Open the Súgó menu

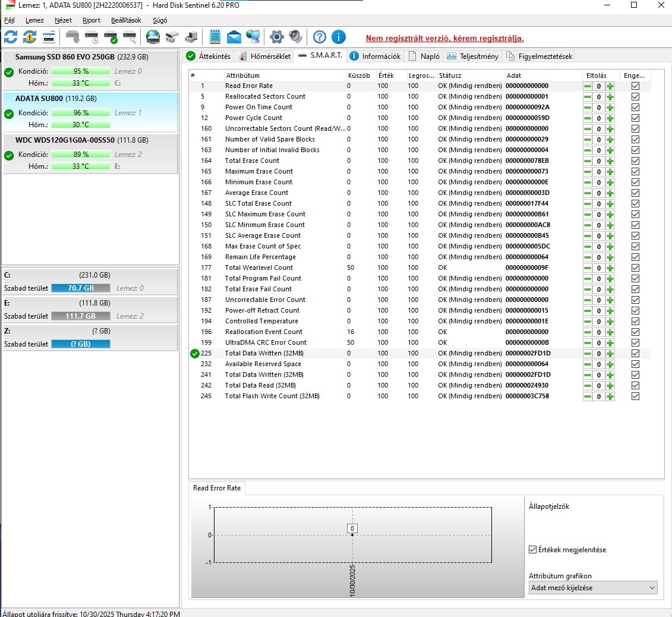[x=160, y=20]
